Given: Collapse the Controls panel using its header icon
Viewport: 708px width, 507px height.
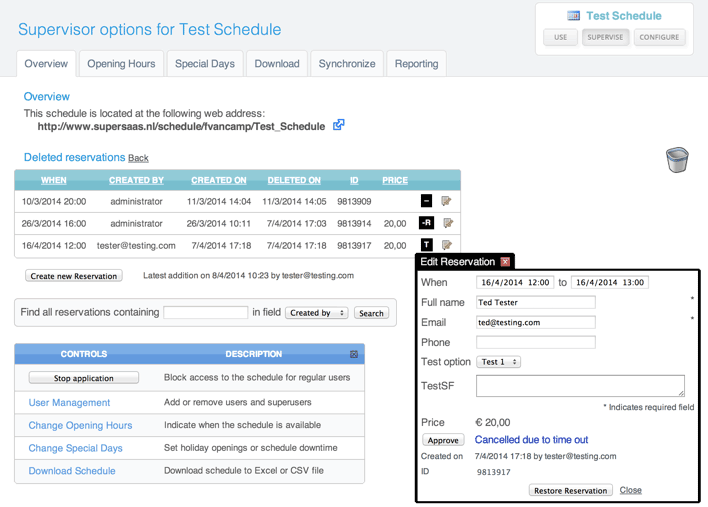Looking at the screenshot, I should pyautogui.click(x=354, y=354).
